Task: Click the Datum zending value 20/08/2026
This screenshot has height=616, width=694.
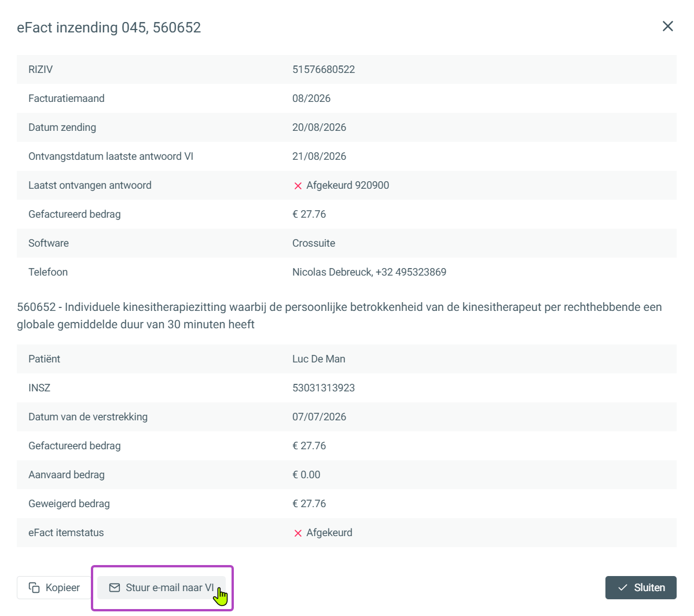Action: [x=319, y=127]
